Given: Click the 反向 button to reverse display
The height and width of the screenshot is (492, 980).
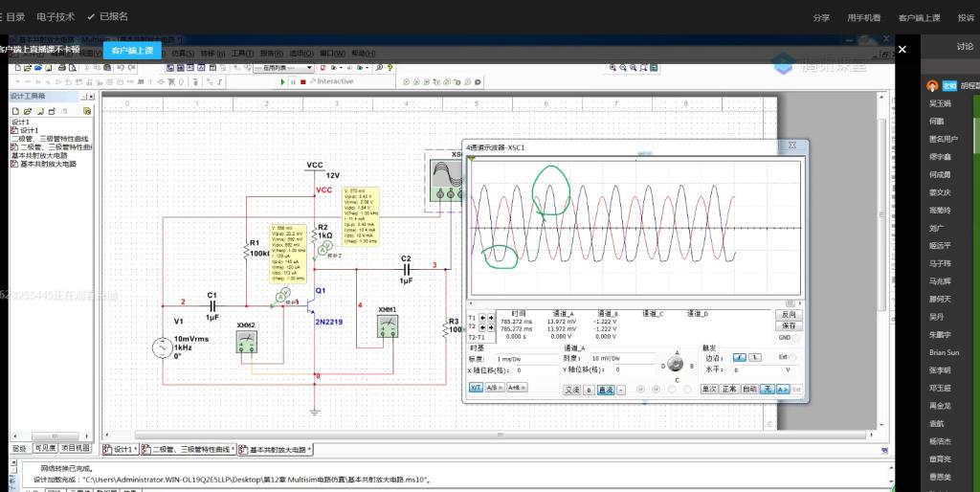Looking at the screenshot, I should [x=788, y=314].
